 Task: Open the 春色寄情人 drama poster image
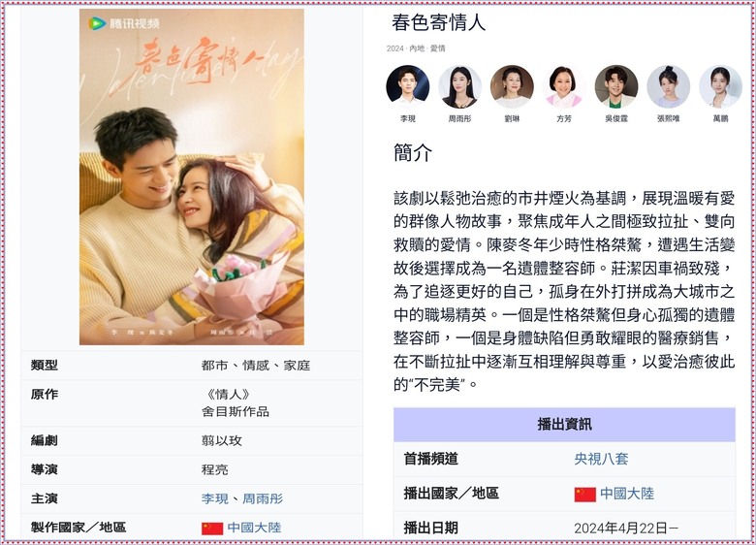click(x=191, y=176)
